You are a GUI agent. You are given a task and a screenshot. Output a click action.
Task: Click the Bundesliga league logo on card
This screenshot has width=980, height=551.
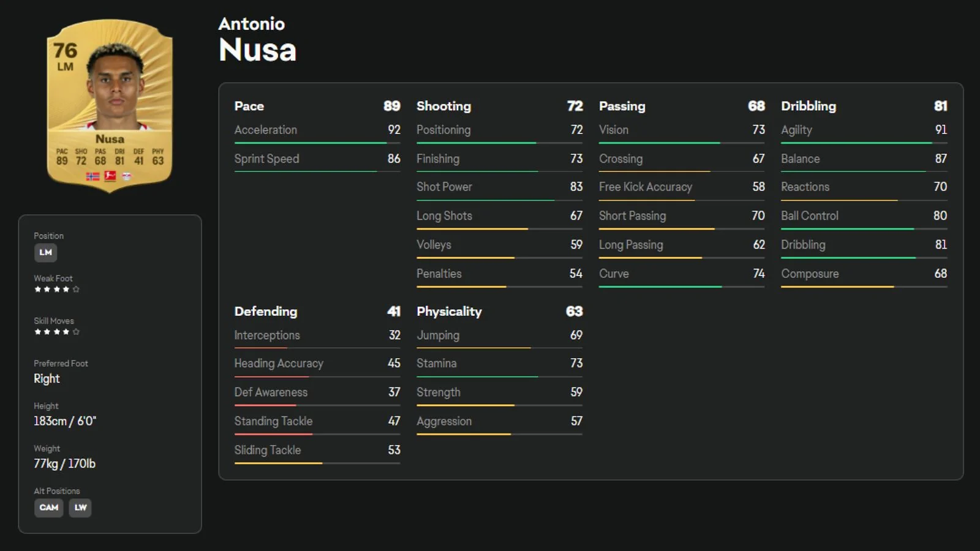(110, 176)
